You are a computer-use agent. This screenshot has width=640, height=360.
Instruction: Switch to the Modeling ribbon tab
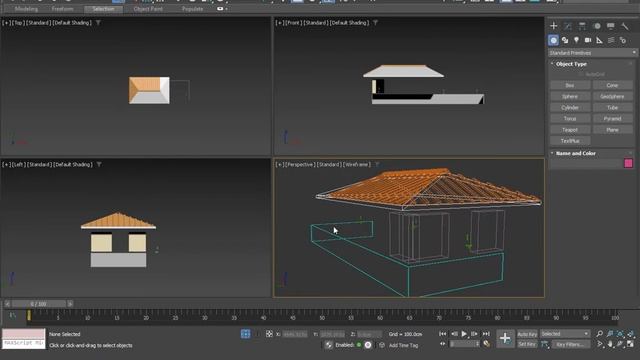pyautogui.click(x=26, y=9)
